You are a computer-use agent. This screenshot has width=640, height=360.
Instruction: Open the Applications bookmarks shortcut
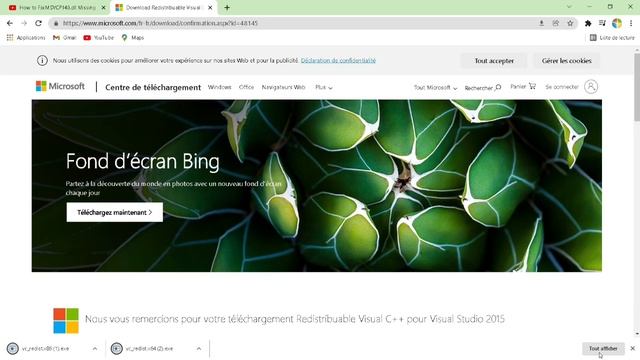click(25, 38)
